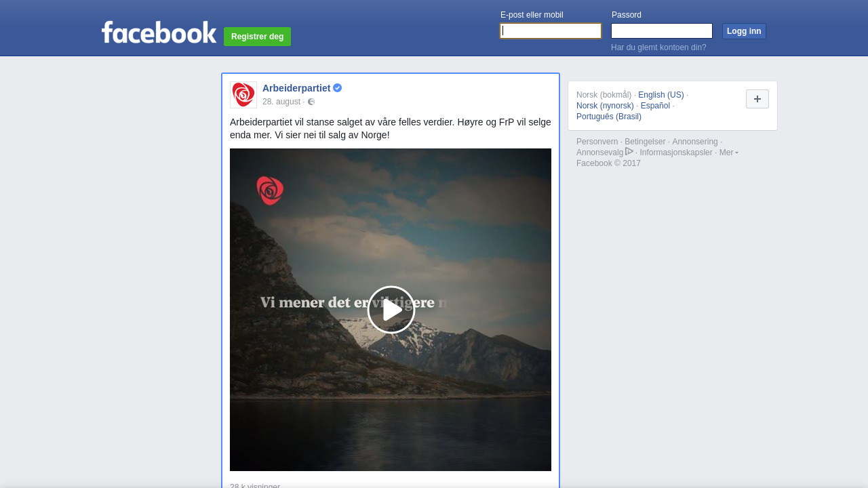Focus the E-post eller mobil field

tap(551, 30)
